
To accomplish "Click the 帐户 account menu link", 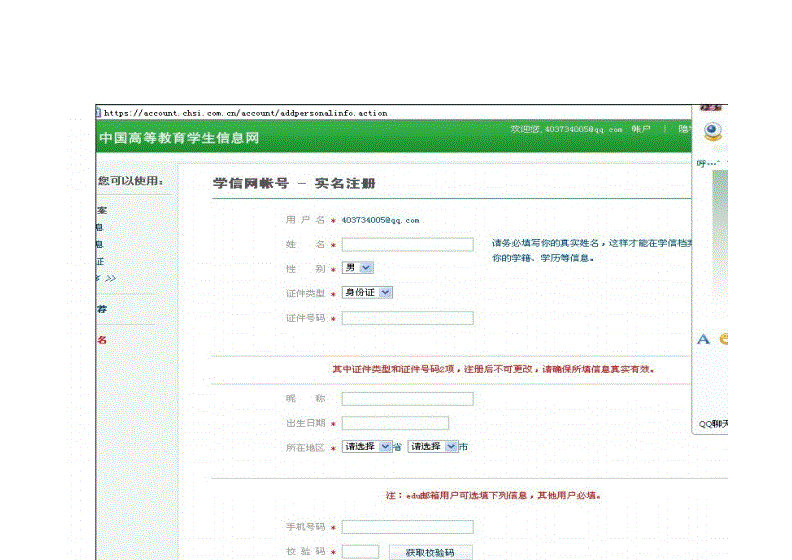I will (x=641, y=130).
